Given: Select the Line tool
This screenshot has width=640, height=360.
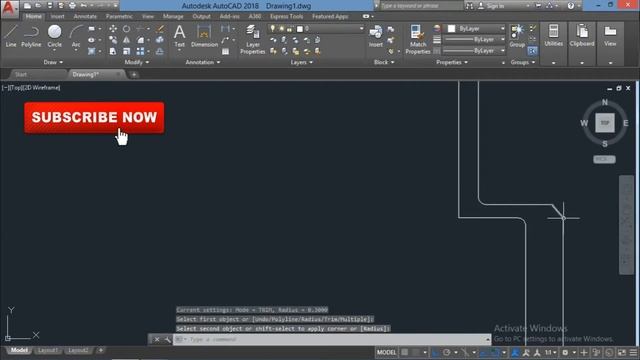Looking at the screenshot, I should [x=11, y=36].
